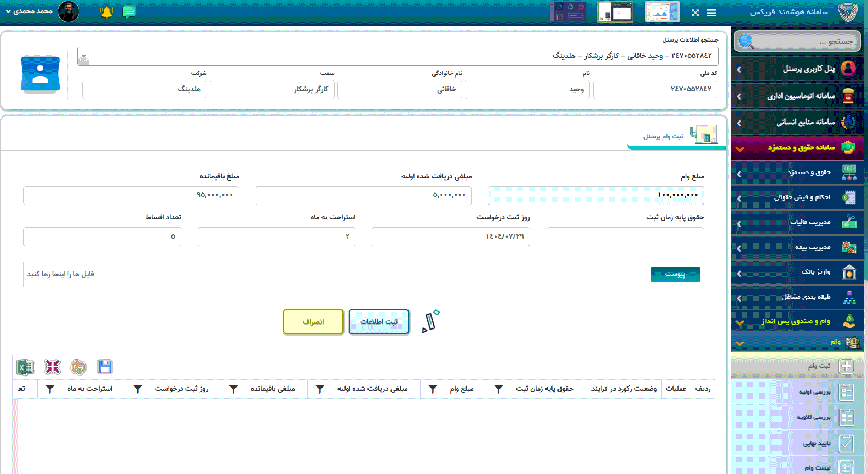The image size is (868, 474).
Task: Open the personnel search dropdown arrow
Action: [83, 56]
